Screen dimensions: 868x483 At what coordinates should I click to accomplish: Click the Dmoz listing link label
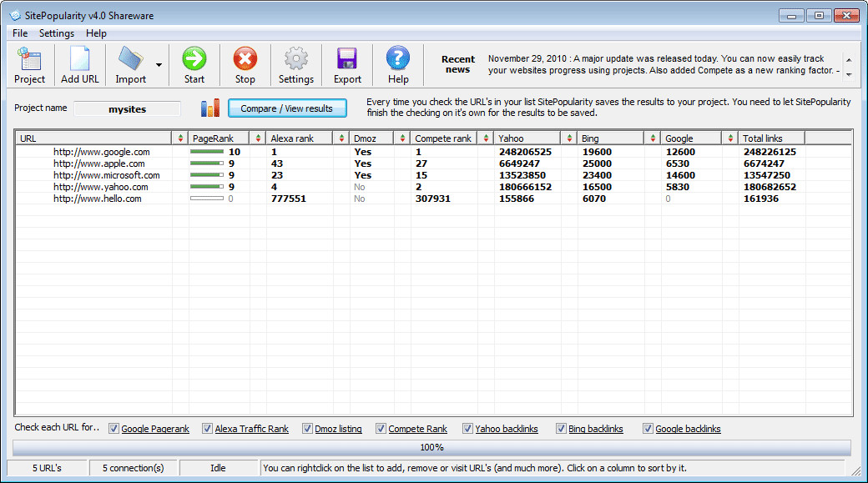point(338,429)
